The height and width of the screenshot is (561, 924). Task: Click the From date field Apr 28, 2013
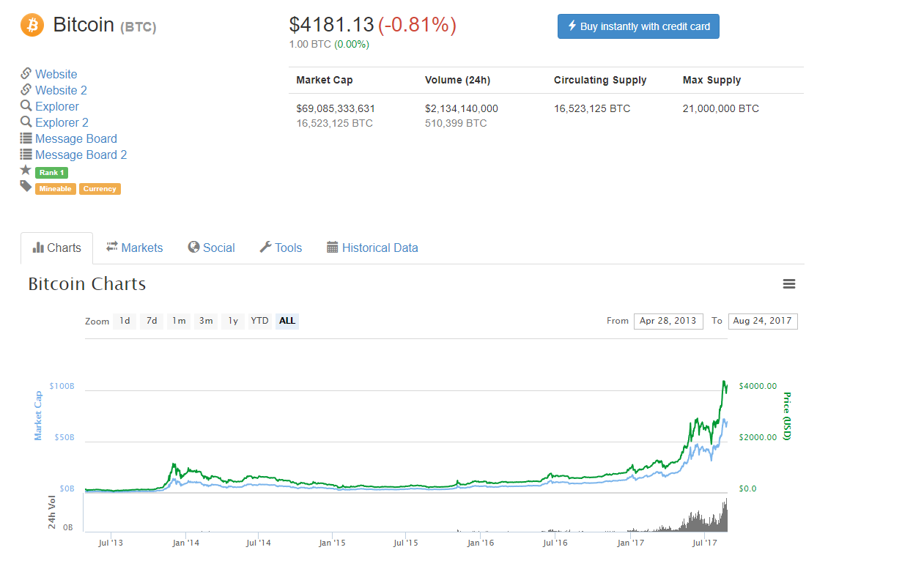668,321
